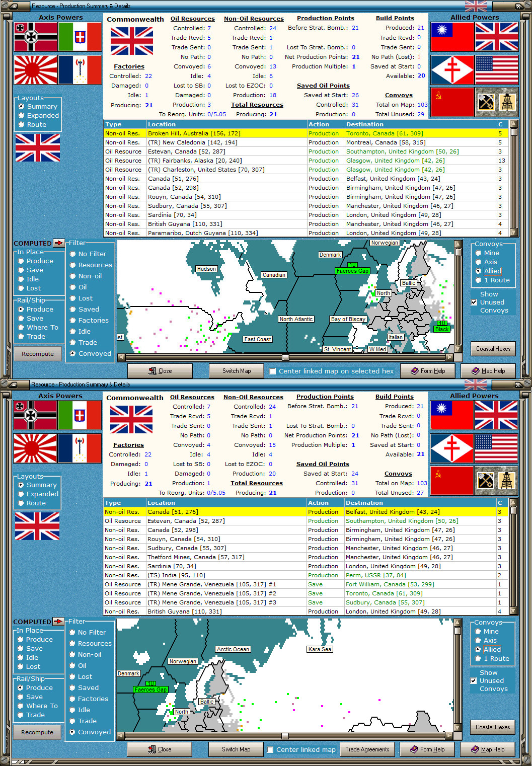Select the China flag in upper window

452,37
